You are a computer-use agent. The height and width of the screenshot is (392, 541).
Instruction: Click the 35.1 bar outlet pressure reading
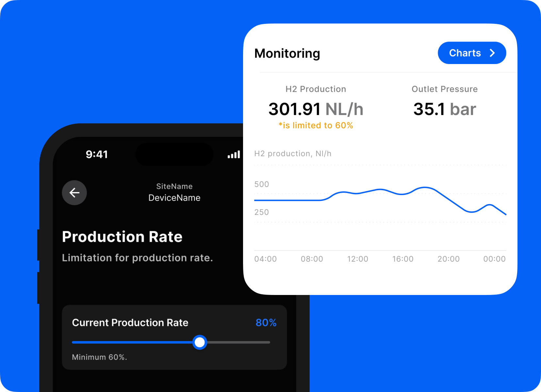(x=444, y=109)
